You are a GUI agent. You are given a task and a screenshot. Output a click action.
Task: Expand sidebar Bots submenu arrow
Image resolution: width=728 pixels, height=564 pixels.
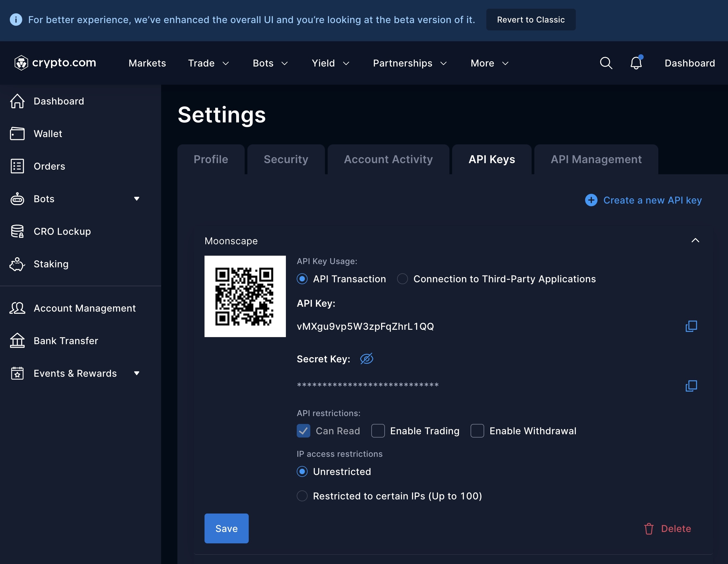click(x=136, y=199)
